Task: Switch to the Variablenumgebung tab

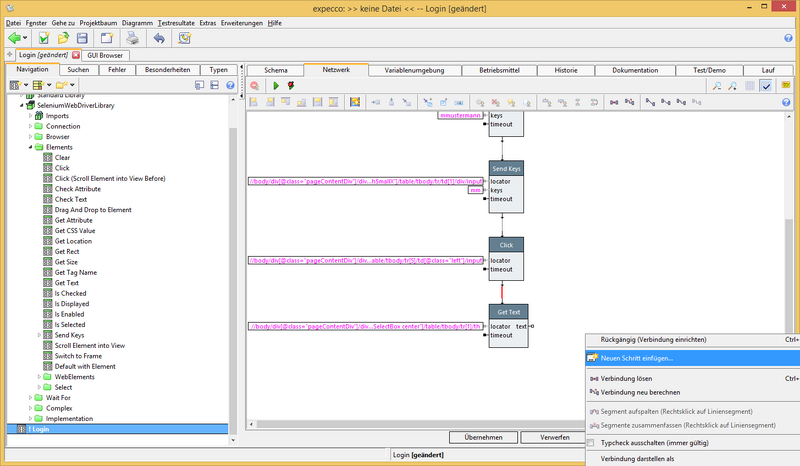Action: point(413,70)
